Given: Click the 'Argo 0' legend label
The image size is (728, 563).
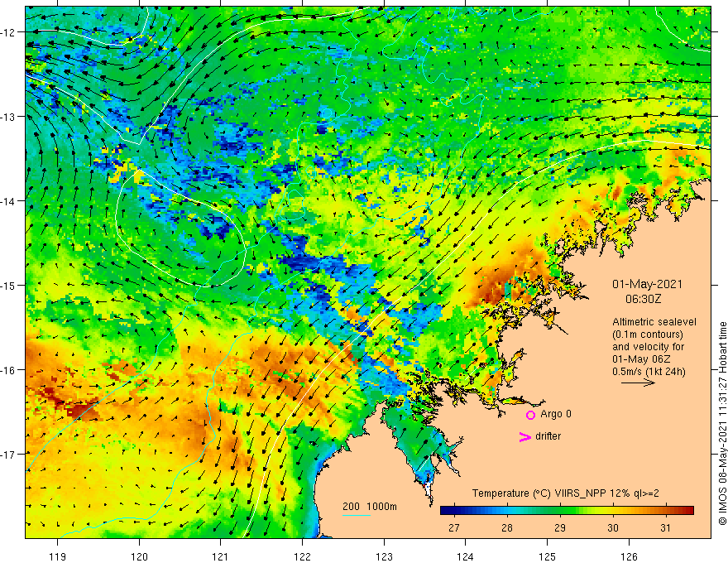Looking at the screenshot, I should click(x=556, y=414).
